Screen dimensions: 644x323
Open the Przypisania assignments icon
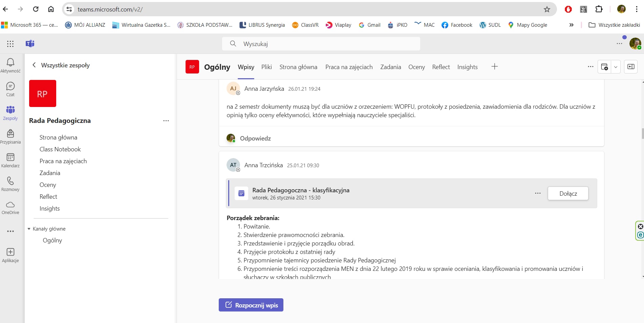10,136
